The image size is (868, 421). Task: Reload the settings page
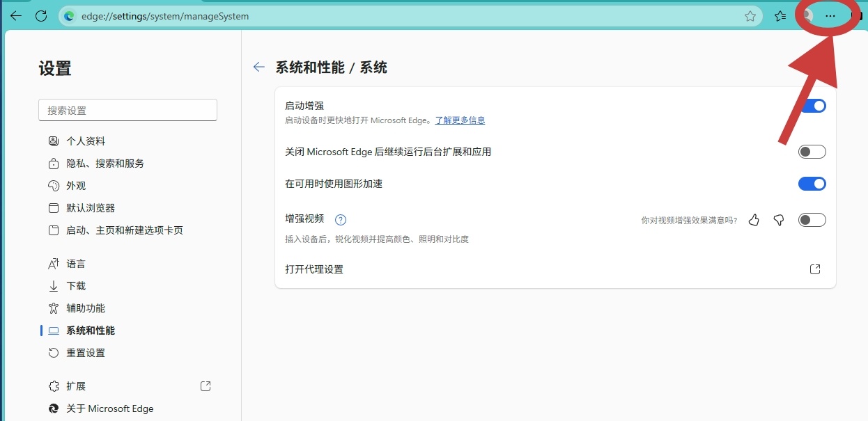[x=40, y=15]
